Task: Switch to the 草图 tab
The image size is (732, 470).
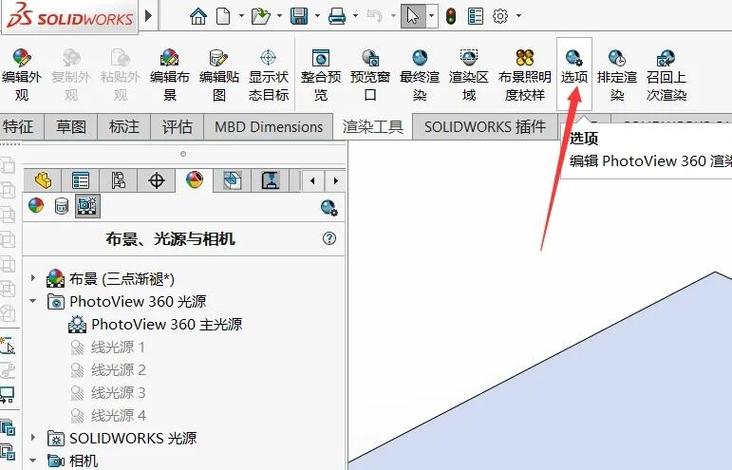Action: point(71,126)
